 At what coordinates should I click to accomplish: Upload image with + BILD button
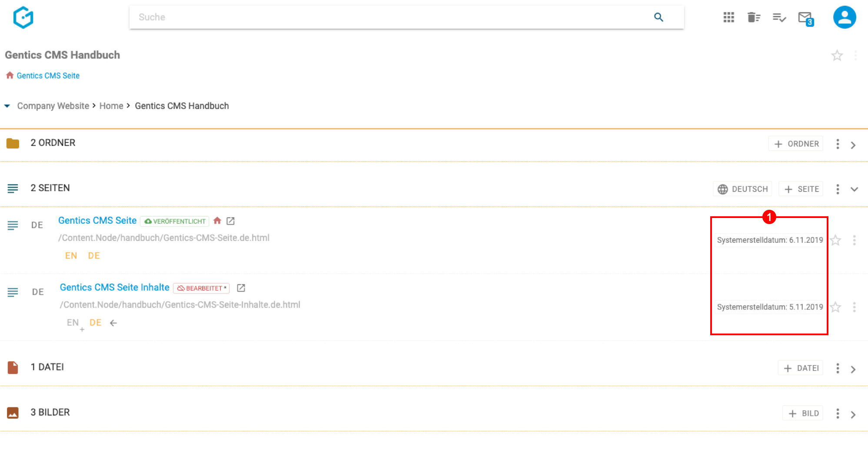pyautogui.click(x=803, y=413)
